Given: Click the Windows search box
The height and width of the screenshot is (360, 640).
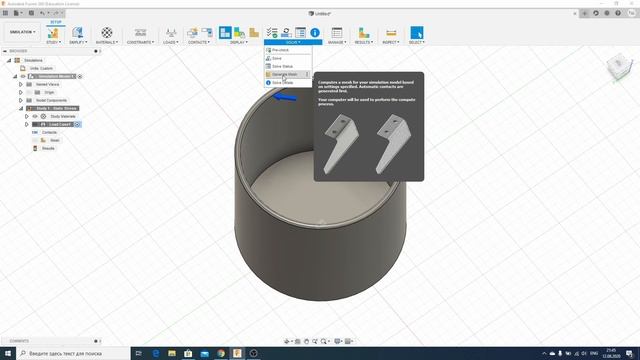Looking at the screenshot, I should (x=73, y=353).
